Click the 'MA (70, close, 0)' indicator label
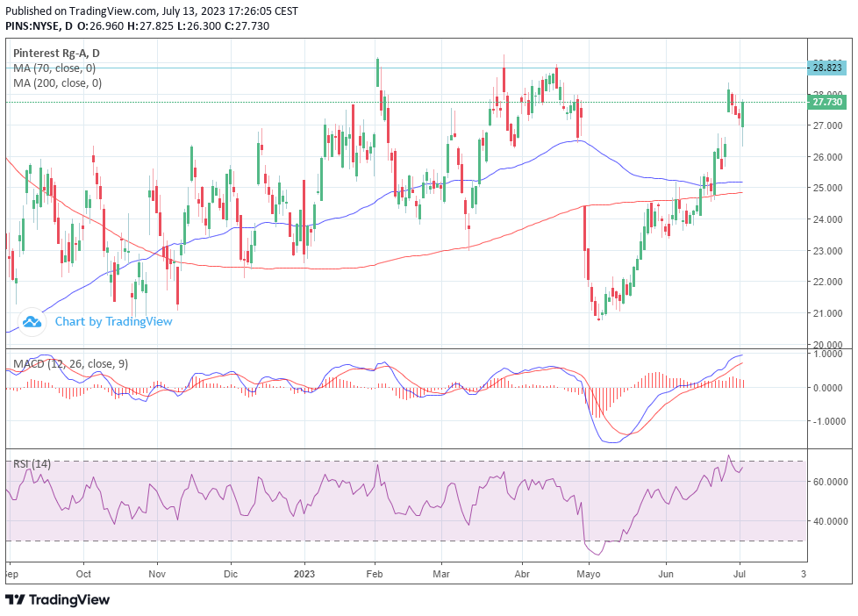858x616 pixels. (x=54, y=68)
